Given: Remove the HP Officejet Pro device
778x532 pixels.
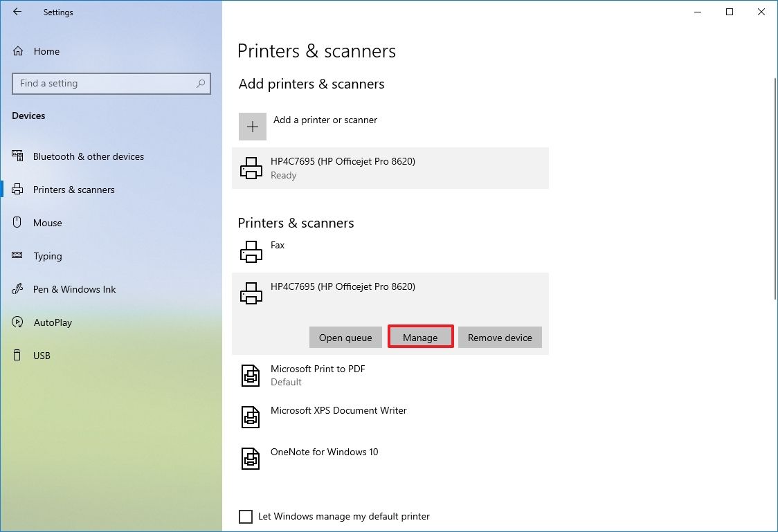Looking at the screenshot, I should click(x=500, y=337).
